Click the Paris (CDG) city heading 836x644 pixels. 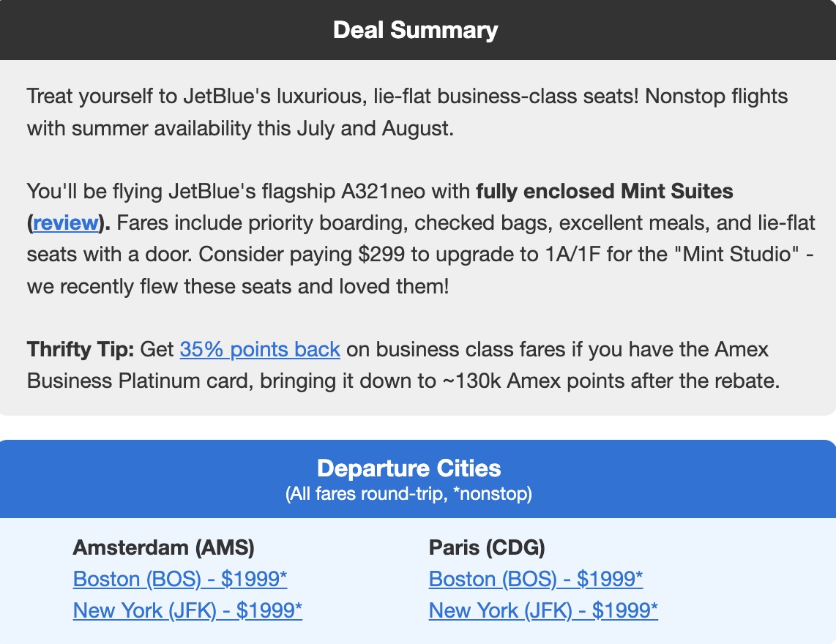click(x=487, y=547)
